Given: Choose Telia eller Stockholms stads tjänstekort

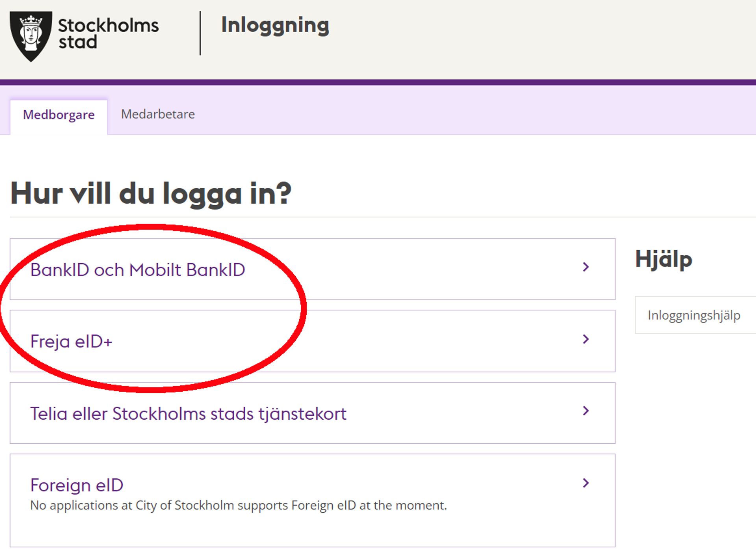Looking at the screenshot, I should 188,413.
